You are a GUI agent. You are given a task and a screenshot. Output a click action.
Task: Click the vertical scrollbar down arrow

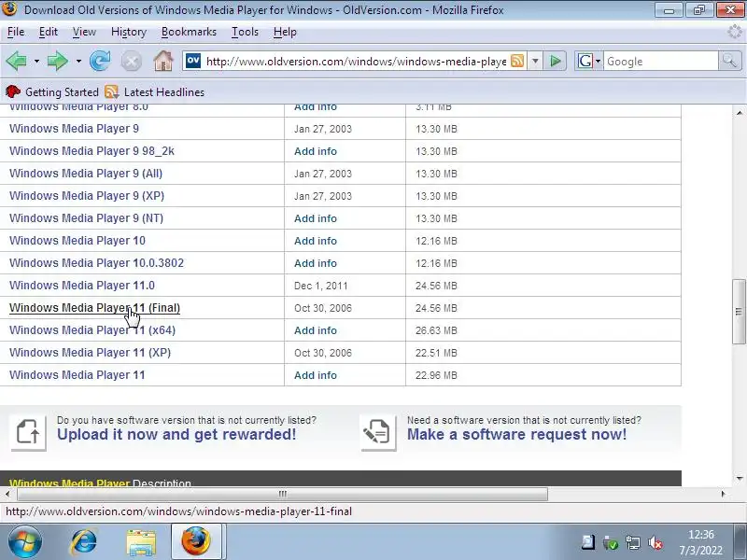(x=739, y=478)
